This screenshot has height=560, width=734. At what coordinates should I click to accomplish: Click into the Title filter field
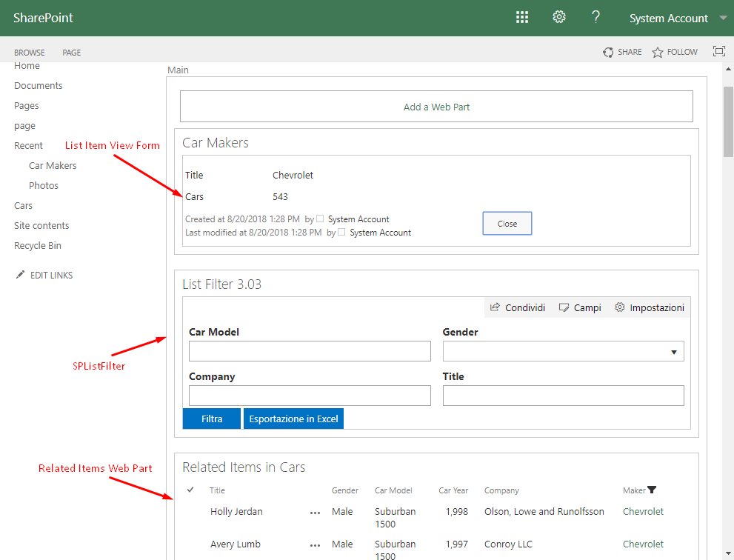pos(563,396)
